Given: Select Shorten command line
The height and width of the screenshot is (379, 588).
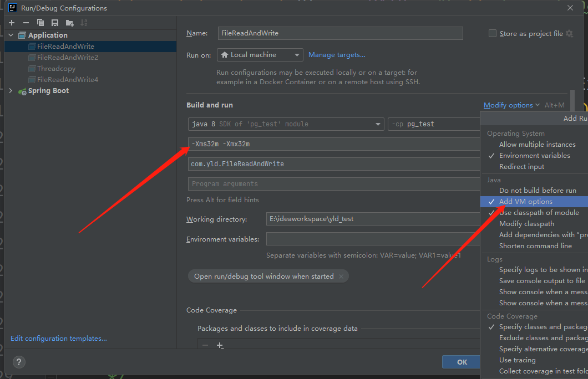Looking at the screenshot, I should click(534, 245).
